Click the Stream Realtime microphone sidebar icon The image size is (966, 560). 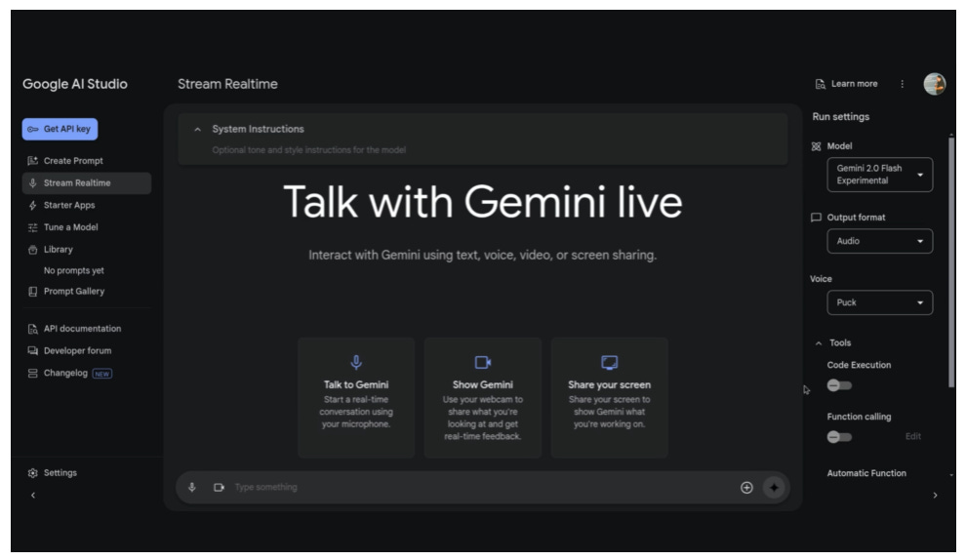pyautogui.click(x=32, y=183)
